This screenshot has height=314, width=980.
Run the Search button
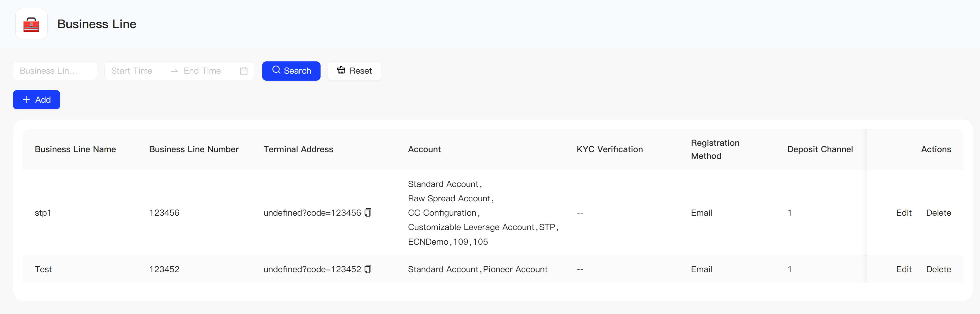click(x=291, y=71)
